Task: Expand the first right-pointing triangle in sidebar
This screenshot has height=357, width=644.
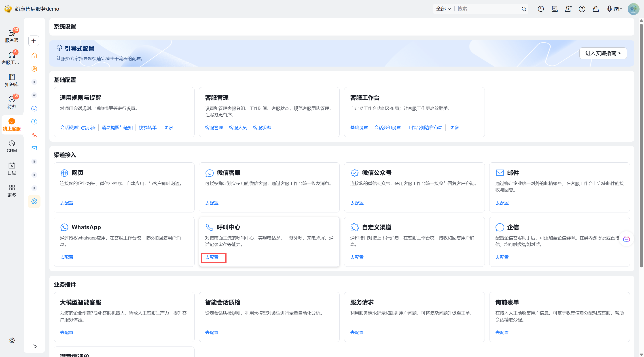Action: coord(34,82)
